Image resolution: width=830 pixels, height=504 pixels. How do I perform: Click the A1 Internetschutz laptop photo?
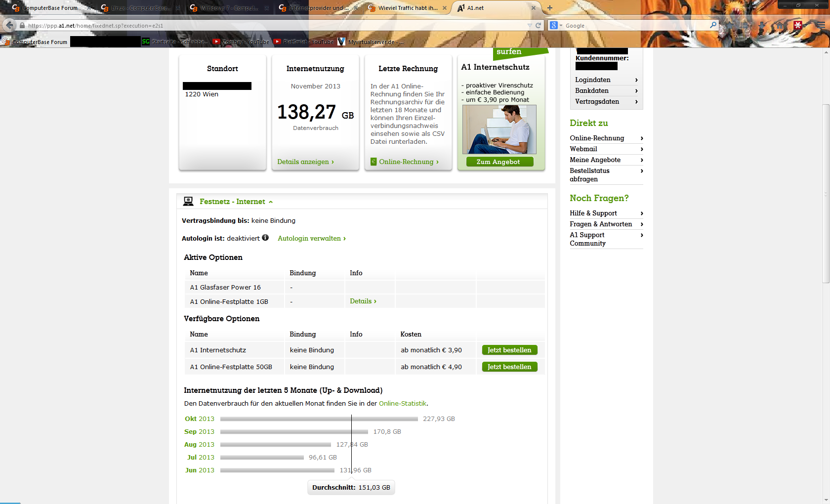(499, 129)
